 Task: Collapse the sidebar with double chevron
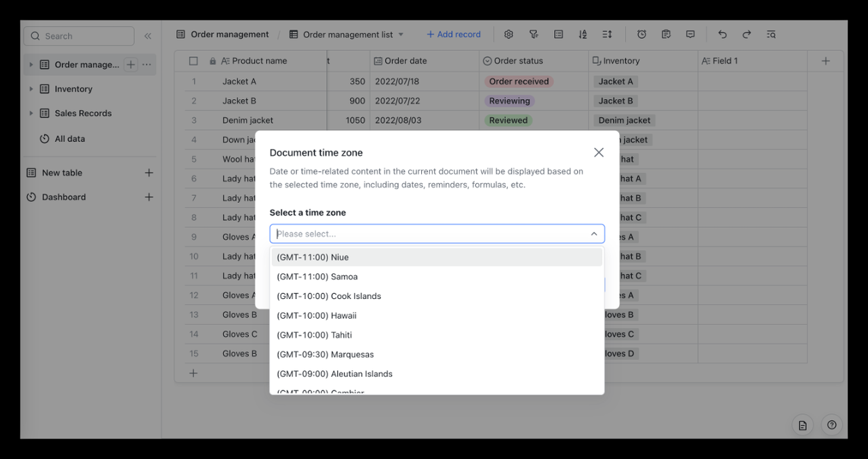pos(148,36)
